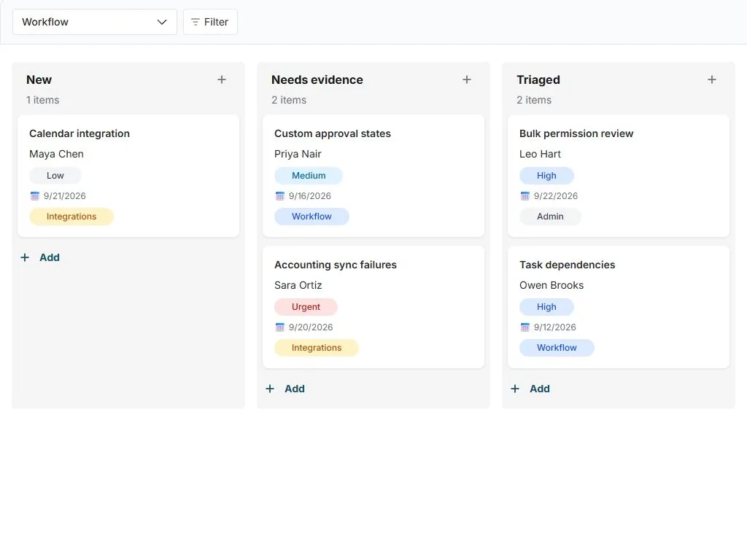The image size is (747, 560).
Task: Click the plus icon in New column header
Action: coord(222,79)
